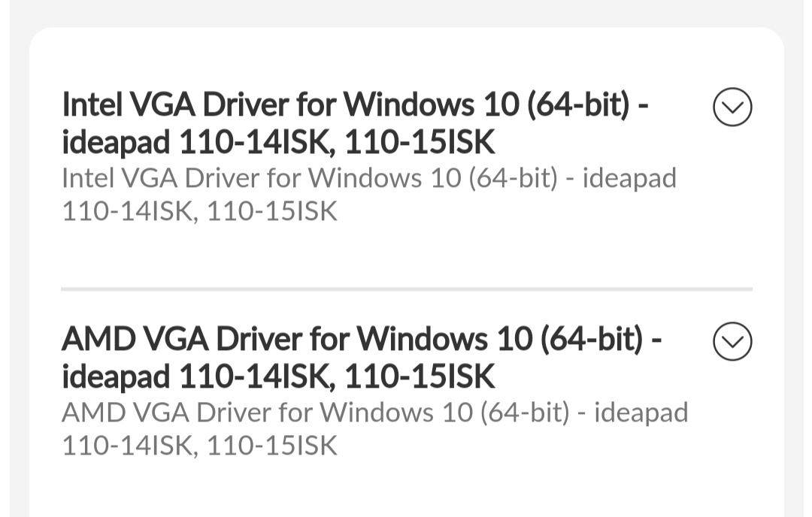Click ideapad 110-14ISK in Intel title
This screenshot has height=517, width=812.
coord(195,142)
